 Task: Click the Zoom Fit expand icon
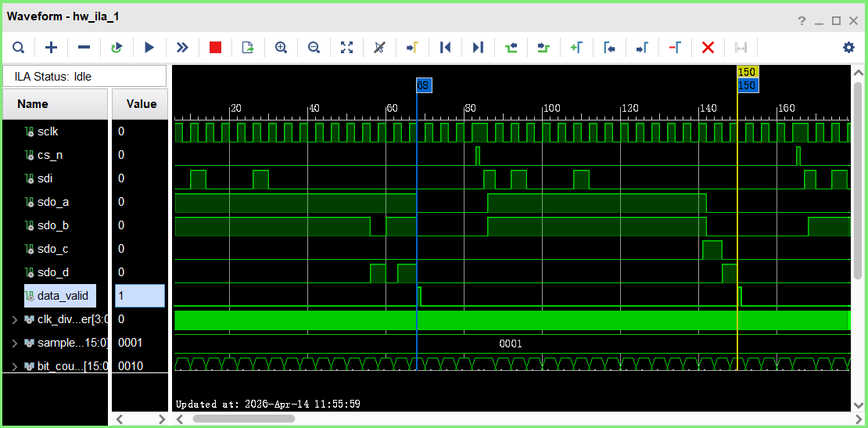click(346, 48)
